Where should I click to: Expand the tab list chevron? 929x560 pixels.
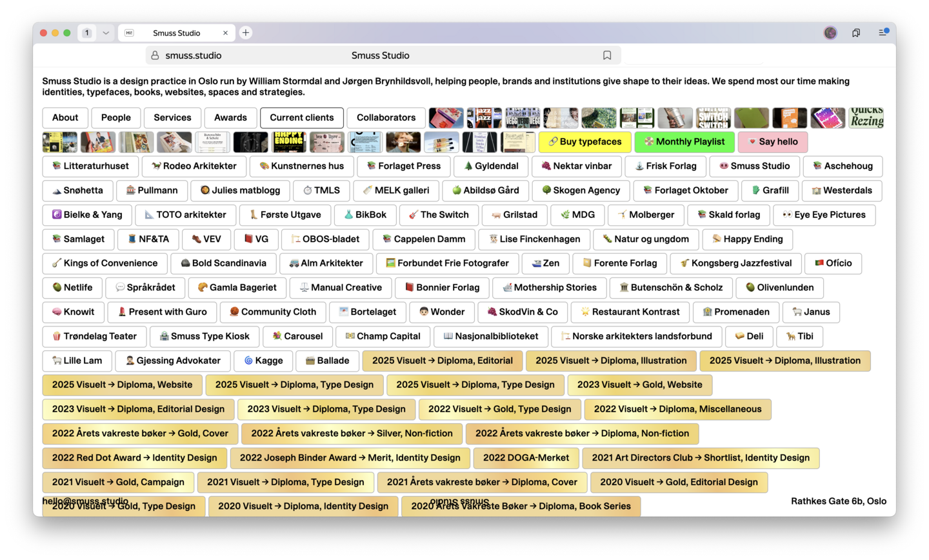(106, 33)
